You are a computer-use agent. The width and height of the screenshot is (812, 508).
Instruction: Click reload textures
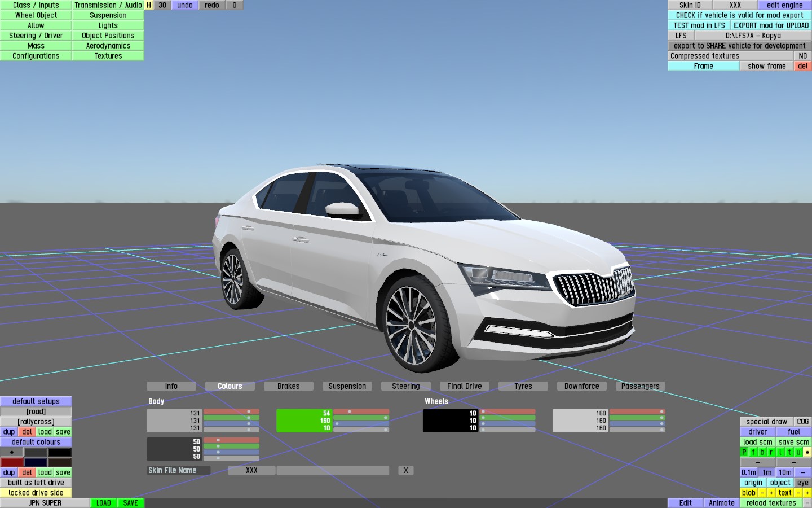click(x=771, y=503)
